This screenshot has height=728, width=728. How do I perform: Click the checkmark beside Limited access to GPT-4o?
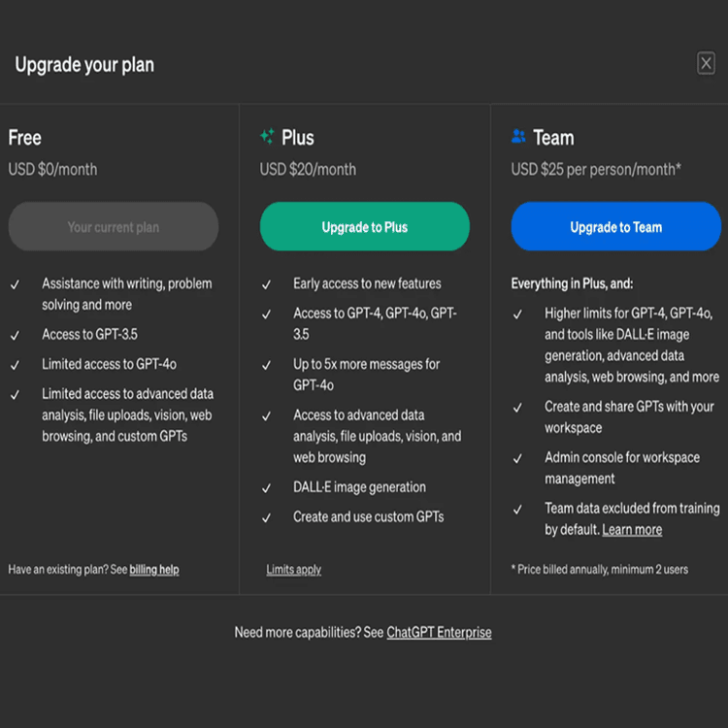pyautogui.click(x=16, y=365)
